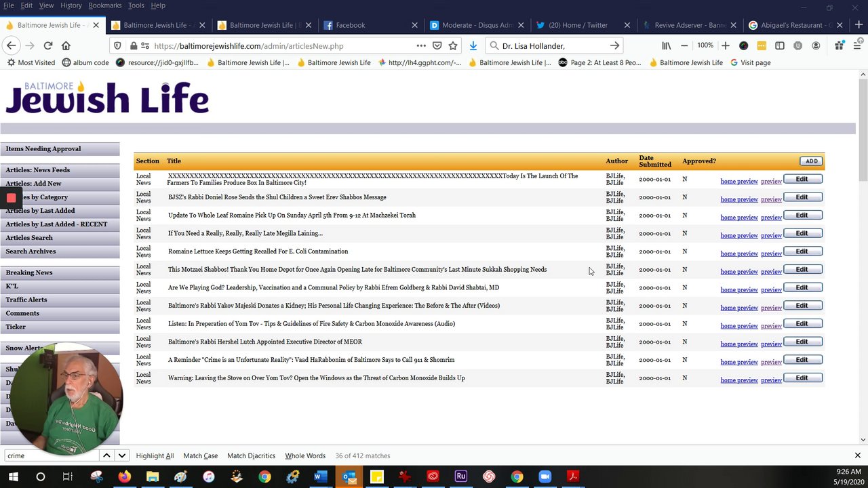868x488 pixels.
Task: Open the History menu
Action: (x=71, y=5)
